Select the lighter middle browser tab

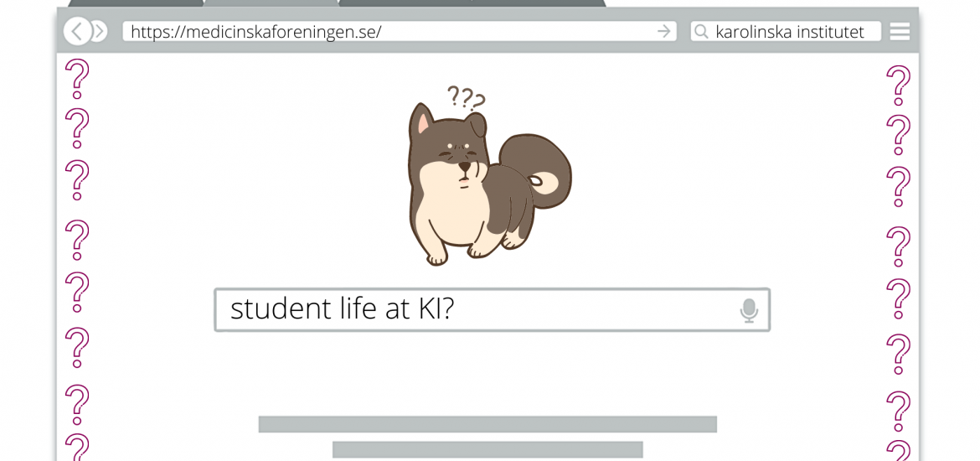pos(271,3)
